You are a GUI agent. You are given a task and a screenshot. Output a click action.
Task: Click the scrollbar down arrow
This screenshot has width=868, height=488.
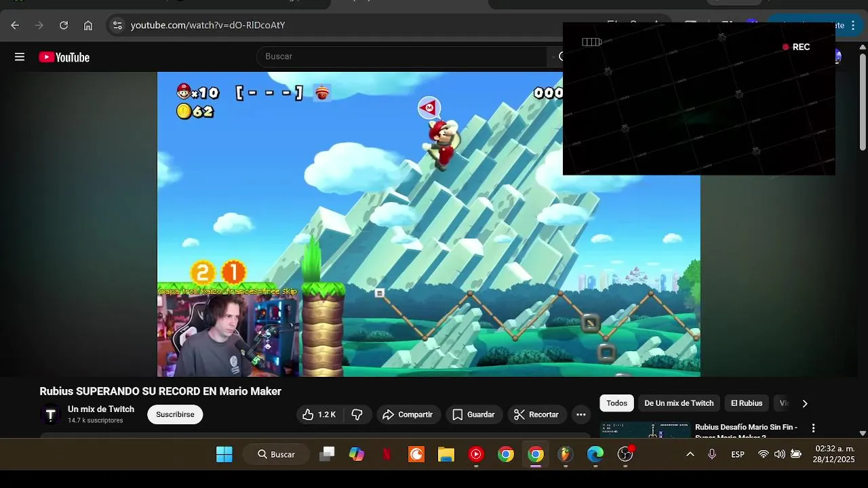coord(863,433)
